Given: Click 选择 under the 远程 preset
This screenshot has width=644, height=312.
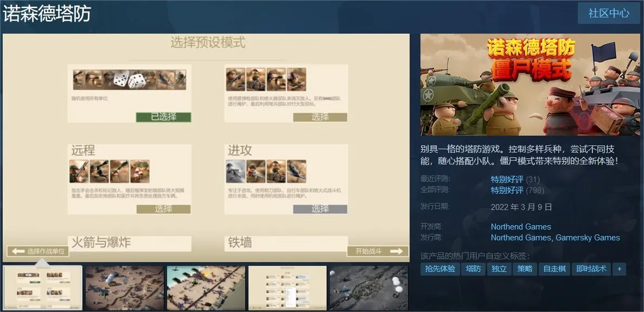Looking at the screenshot, I should click(163, 209).
